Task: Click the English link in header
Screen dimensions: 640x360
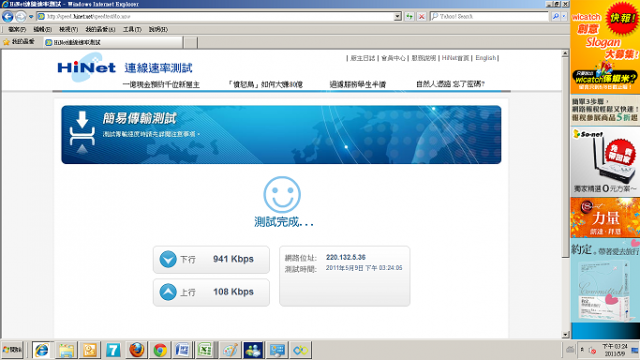Action: click(485, 58)
